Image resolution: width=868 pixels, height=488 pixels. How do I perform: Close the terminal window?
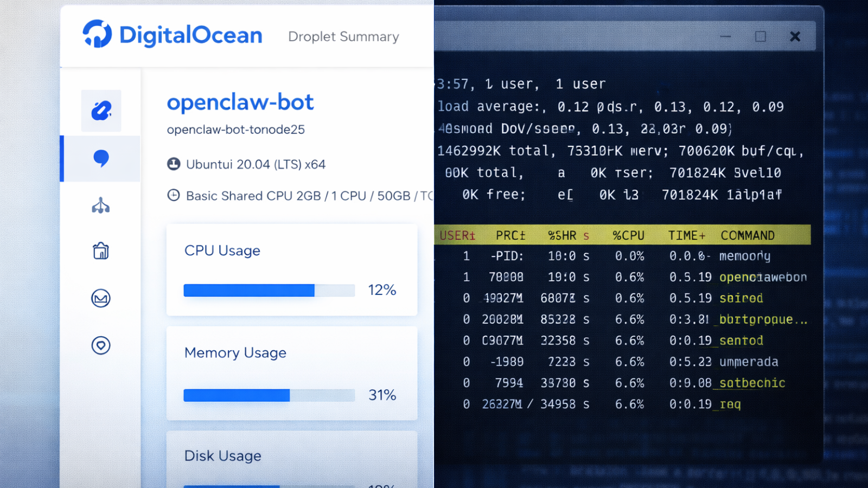(795, 36)
